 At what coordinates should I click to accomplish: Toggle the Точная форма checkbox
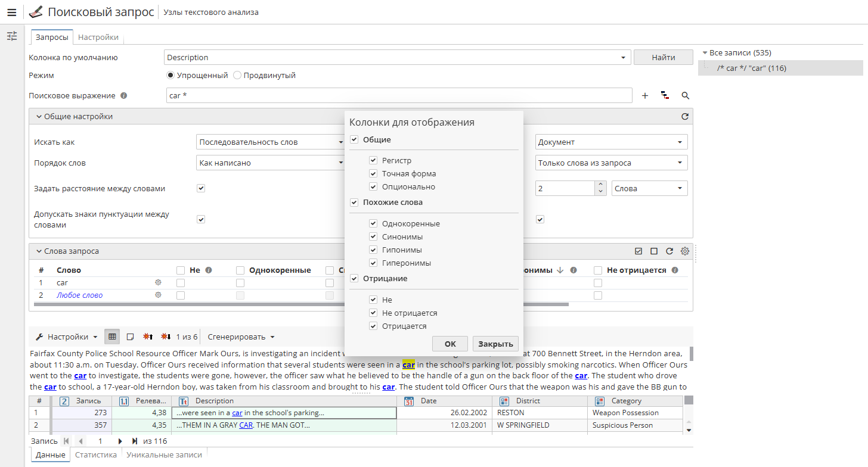(x=373, y=173)
